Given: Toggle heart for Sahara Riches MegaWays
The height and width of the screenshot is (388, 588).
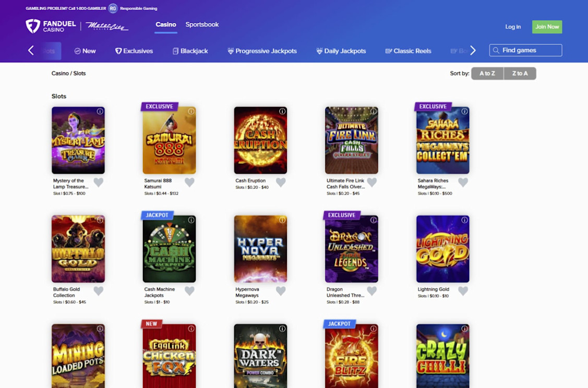Looking at the screenshot, I should (463, 182).
